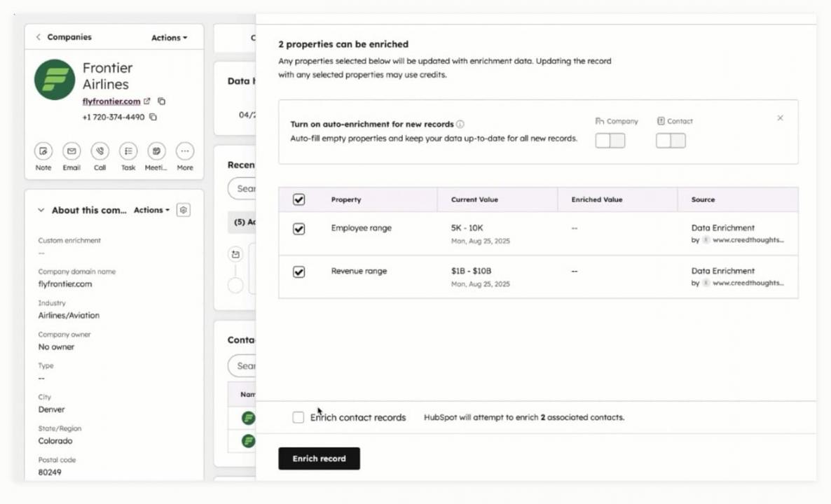Select the Employee range property label
The width and height of the screenshot is (831, 504).
click(362, 228)
